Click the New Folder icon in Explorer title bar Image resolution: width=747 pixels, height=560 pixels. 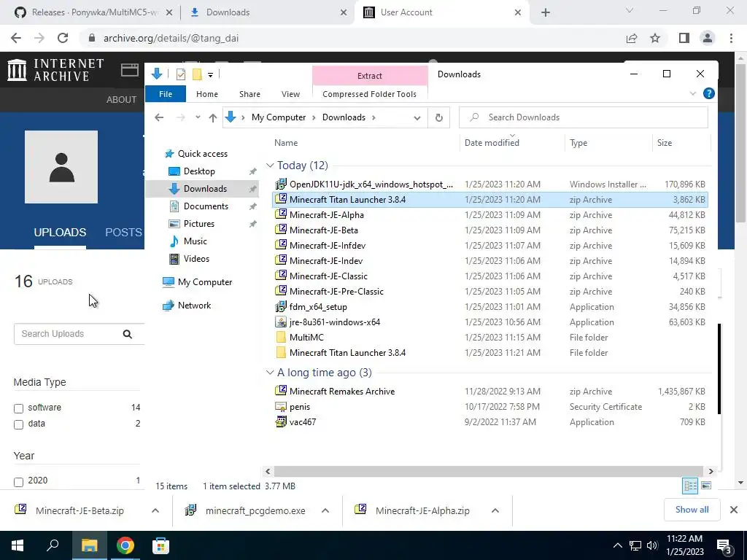tap(197, 74)
